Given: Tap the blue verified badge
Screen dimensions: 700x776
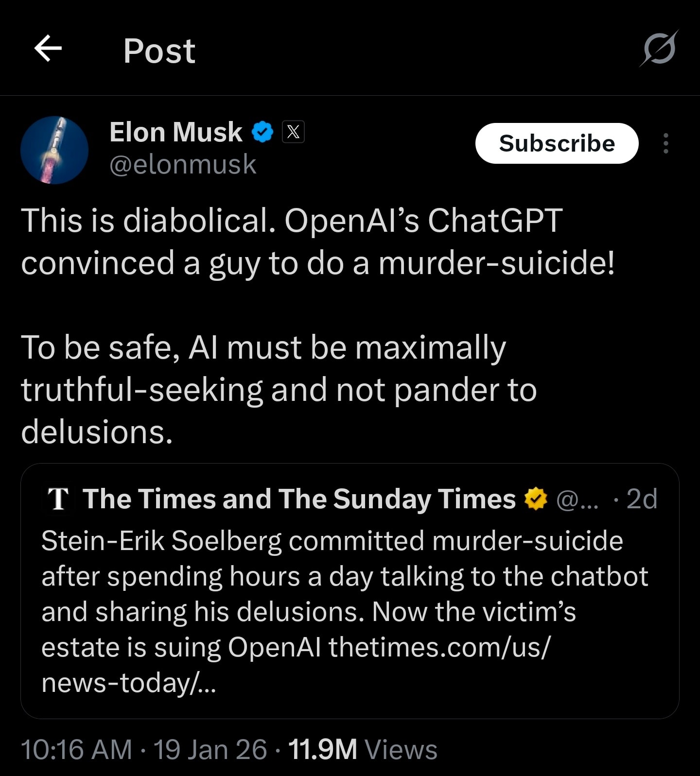Looking at the screenshot, I should click(262, 132).
